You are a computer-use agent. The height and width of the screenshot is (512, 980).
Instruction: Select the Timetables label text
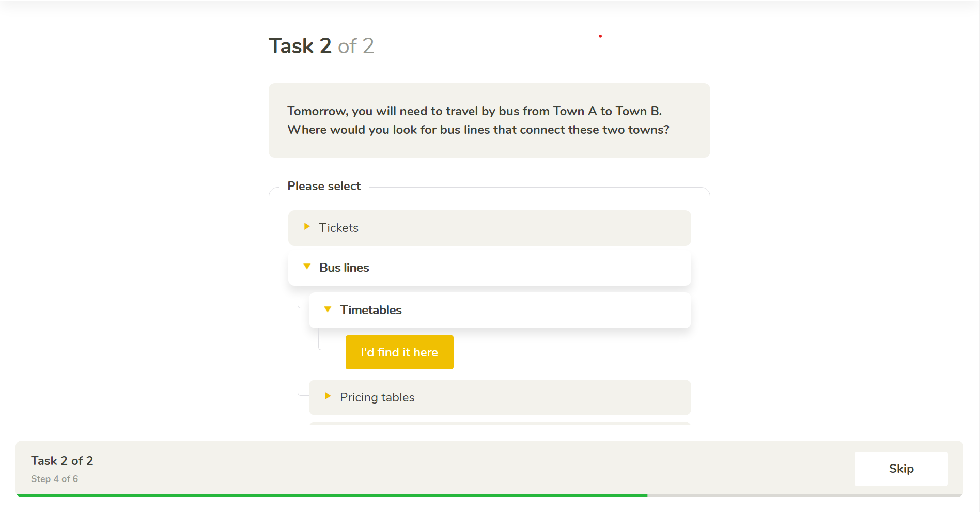371,310
